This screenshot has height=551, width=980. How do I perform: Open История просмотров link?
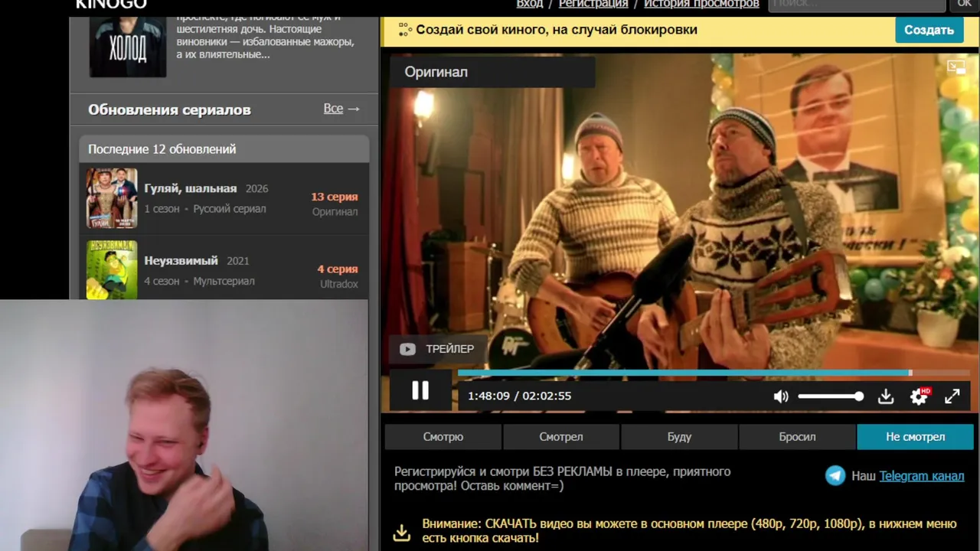[701, 4]
